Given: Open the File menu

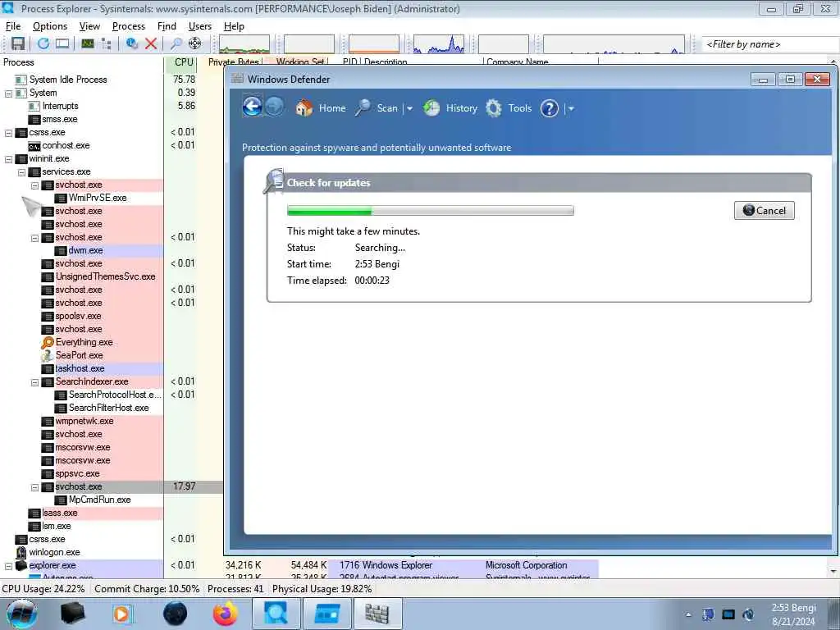Looking at the screenshot, I should (x=13, y=26).
